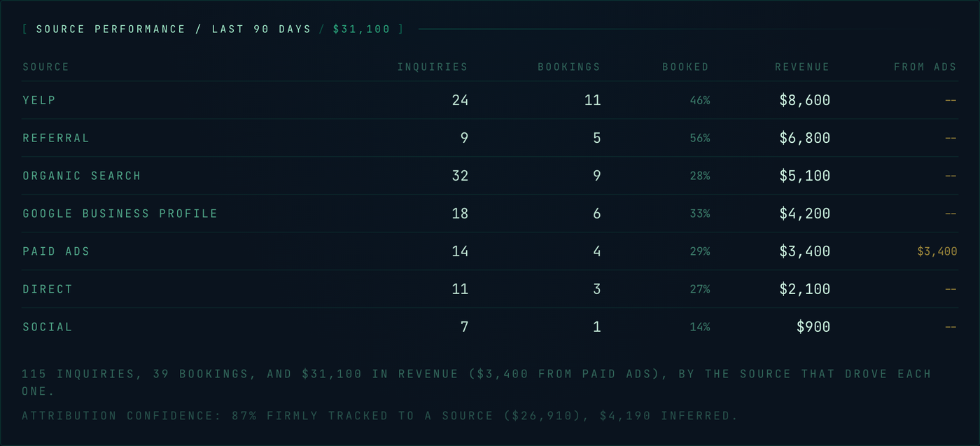Click Google Business Profile booked rate 33%
Viewport: 980px width, 446px height.
(x=700, y=214)
